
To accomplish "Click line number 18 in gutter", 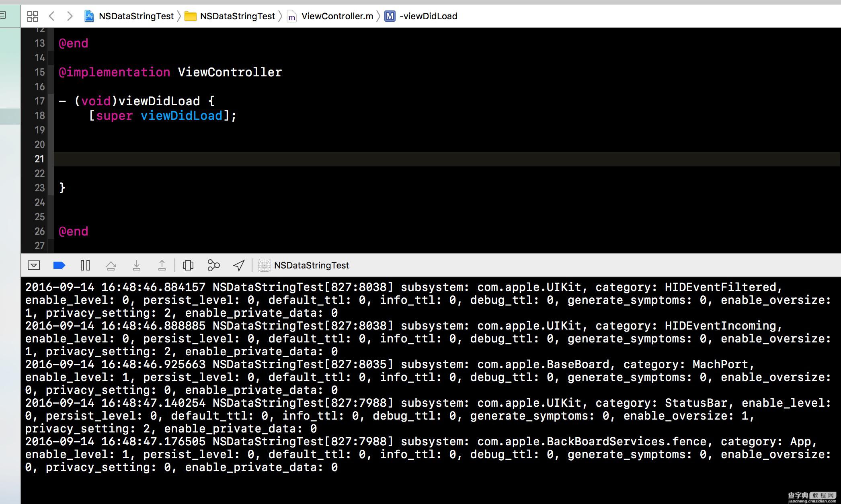I will point(40,116).
